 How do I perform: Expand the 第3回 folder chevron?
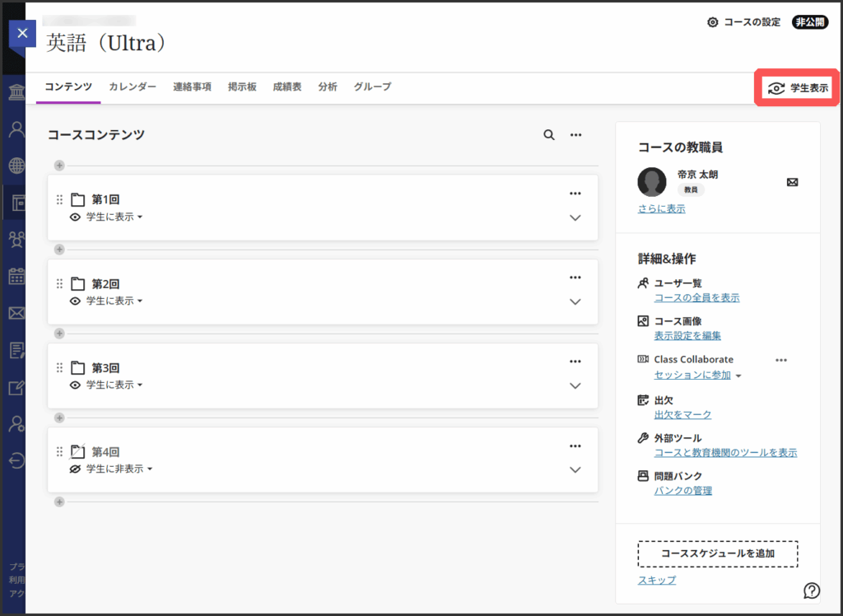click(575, 386)
